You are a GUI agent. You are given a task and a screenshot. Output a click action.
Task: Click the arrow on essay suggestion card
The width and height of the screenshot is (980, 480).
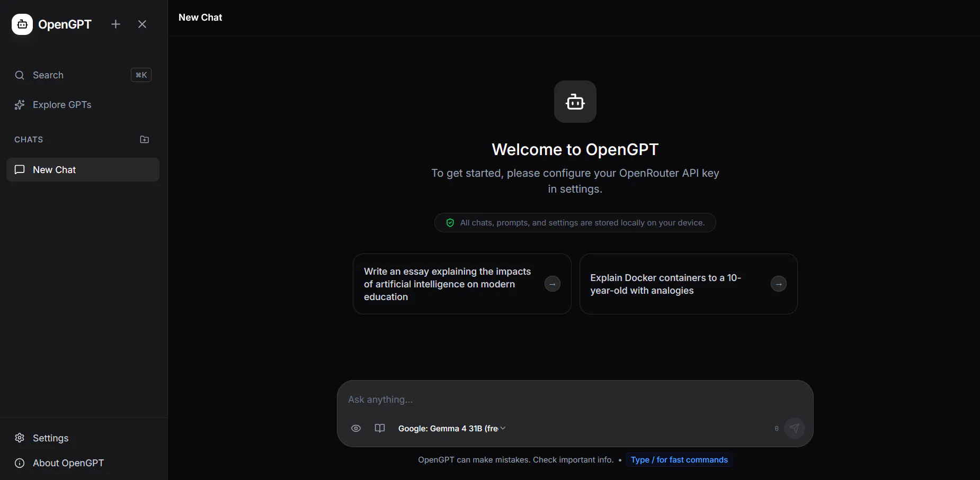[x=553, y=284]
